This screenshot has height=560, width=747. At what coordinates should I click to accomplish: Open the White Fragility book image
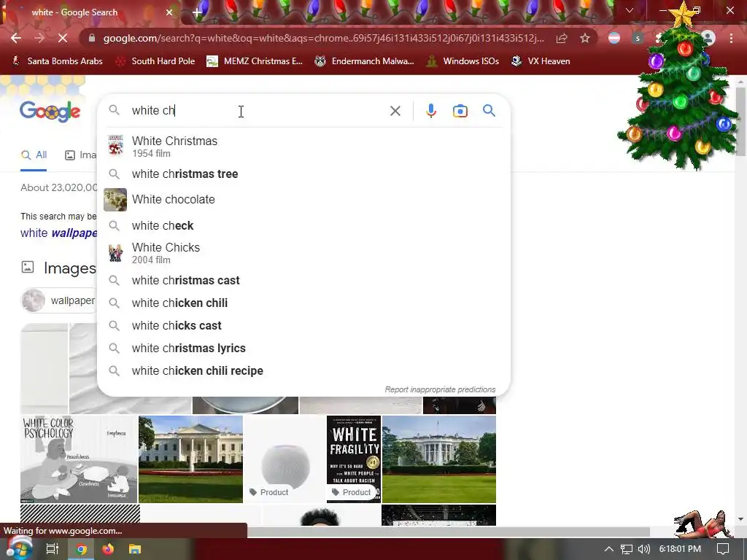click(x=354, y=459)
